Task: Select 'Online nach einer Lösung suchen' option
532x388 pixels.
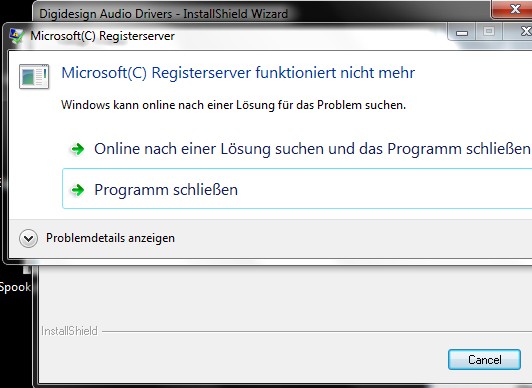Action: point(297,149)
